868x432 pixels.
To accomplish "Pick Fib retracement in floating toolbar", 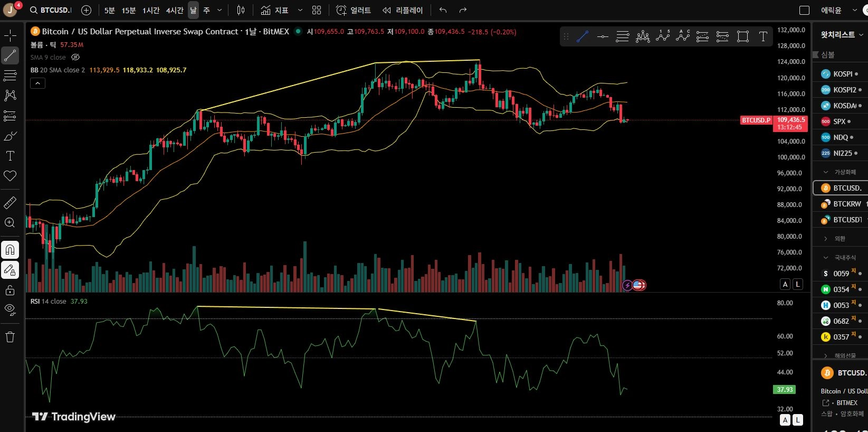I will pos(623,36).
